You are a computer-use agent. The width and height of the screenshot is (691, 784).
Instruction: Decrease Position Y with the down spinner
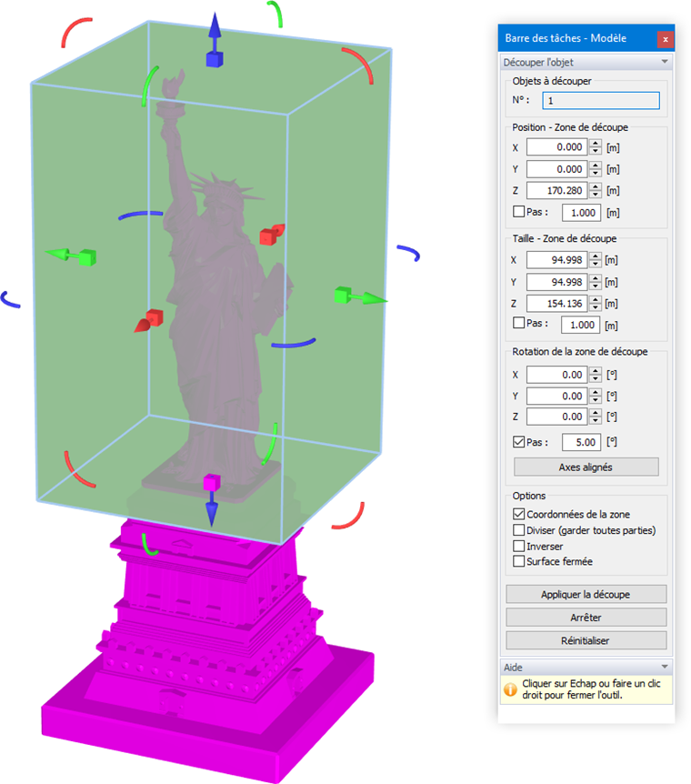tap(595, 173)
